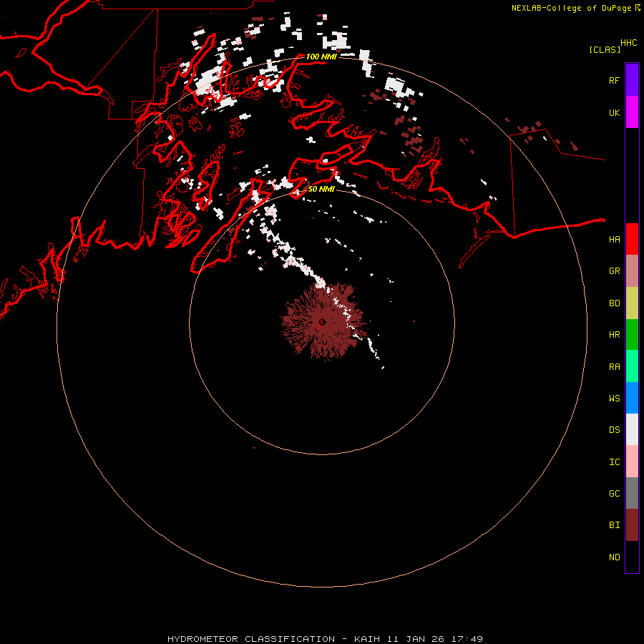Click the 'GC' legend label
Screen dimensions: 644x644
tap(614, 494)
